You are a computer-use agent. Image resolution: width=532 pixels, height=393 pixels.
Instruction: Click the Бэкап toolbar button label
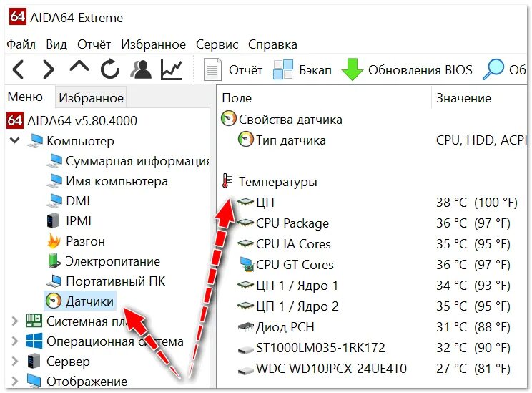click(x=315, y=70)
